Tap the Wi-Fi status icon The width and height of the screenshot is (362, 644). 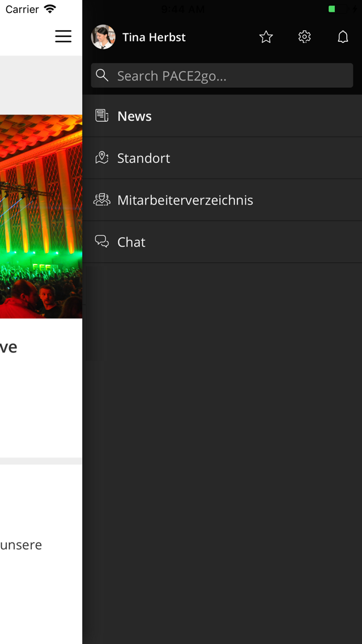(x=50, y=9)
